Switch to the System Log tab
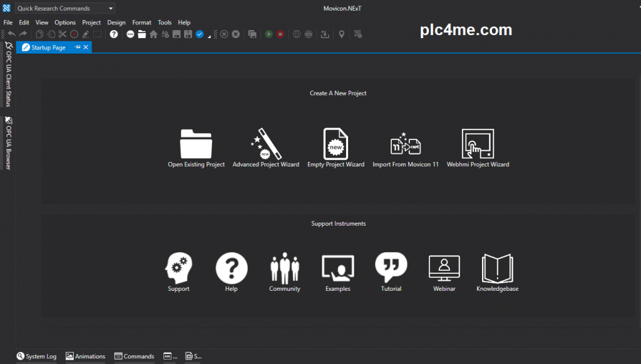Image resolution: width=641 pixels, height=364 pixels. pyautogui.click(x=36, y=356)
